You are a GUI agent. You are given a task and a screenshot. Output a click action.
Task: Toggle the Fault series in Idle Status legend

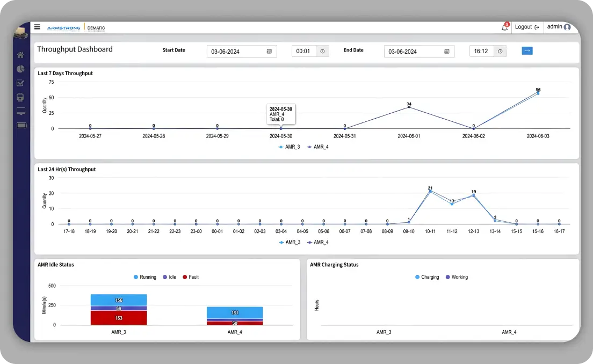191,277
